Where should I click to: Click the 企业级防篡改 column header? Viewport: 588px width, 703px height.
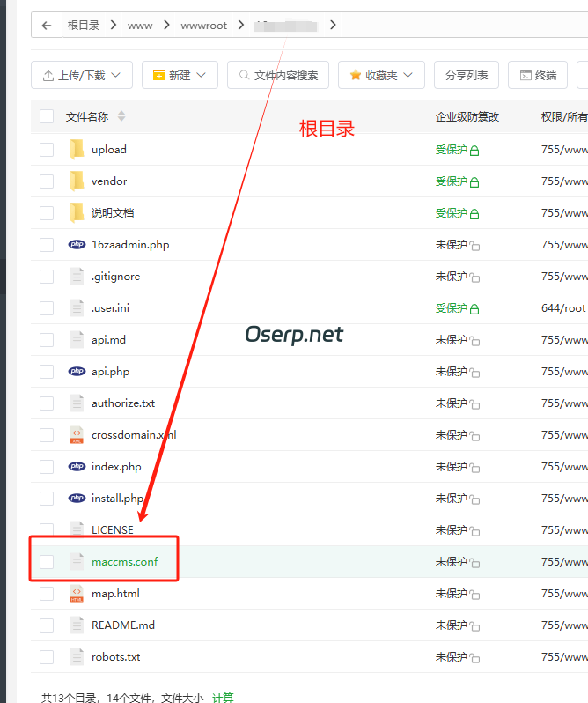467,116
